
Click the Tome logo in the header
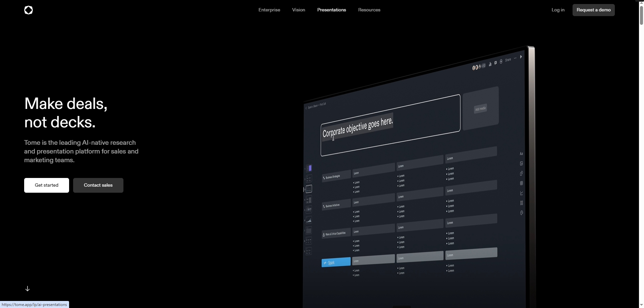(29, 10)
